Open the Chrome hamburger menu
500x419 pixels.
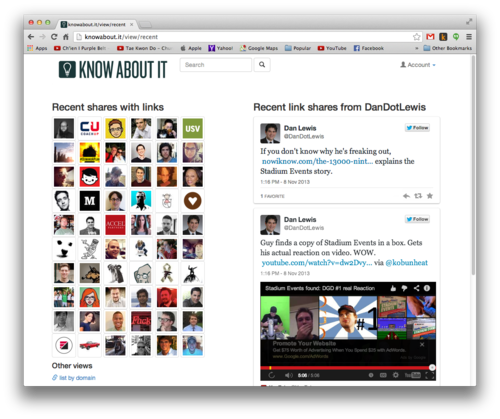[x=469, y=37]
